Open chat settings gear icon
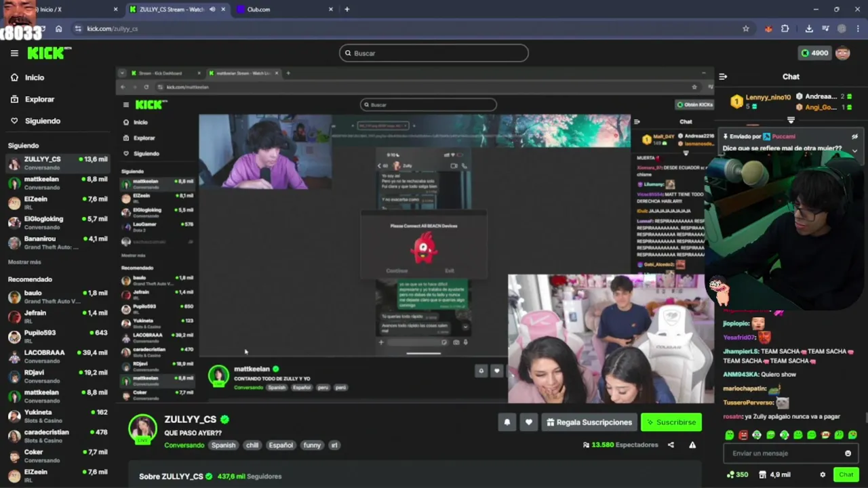 coord(823,475)
